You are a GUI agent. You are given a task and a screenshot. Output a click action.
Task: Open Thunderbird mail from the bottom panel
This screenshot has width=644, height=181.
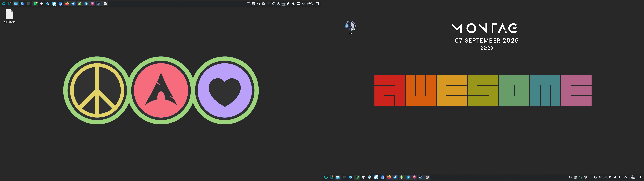click(x=395, y=177)
